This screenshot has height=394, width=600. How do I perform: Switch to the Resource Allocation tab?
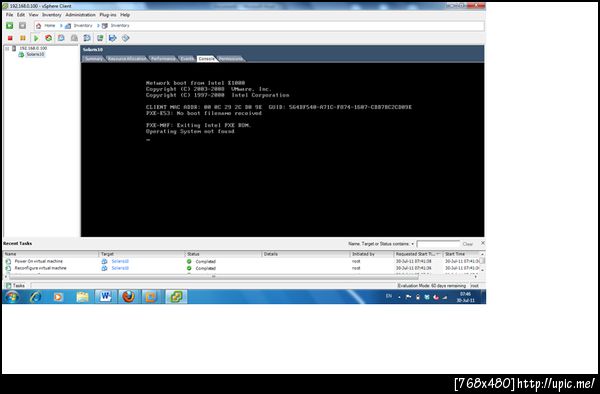pyautogui.click(x=127, y=59)
